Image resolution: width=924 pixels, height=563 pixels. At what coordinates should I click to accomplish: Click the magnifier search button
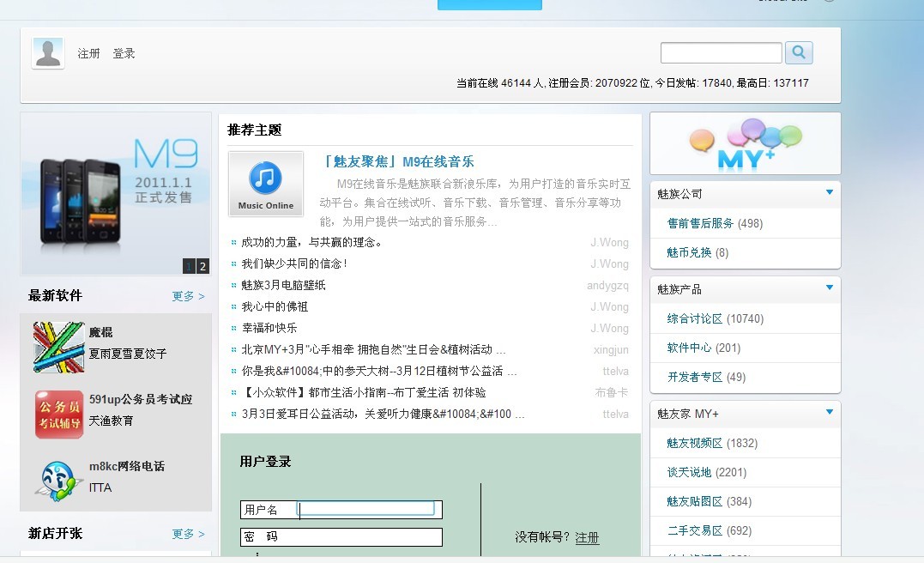799,52
